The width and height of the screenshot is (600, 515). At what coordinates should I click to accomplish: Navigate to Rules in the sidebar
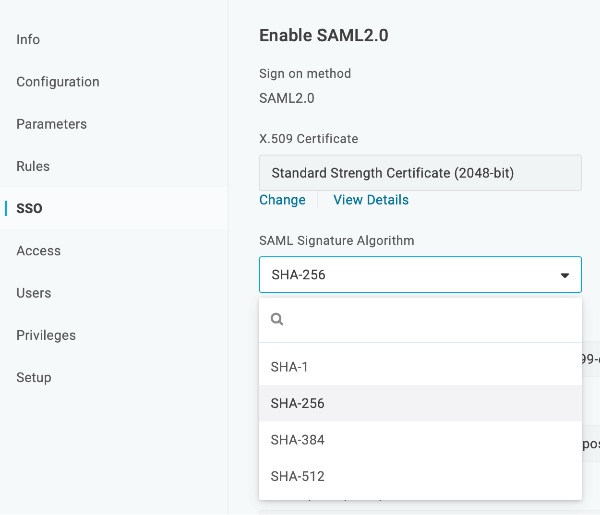[x=33, y=166]
